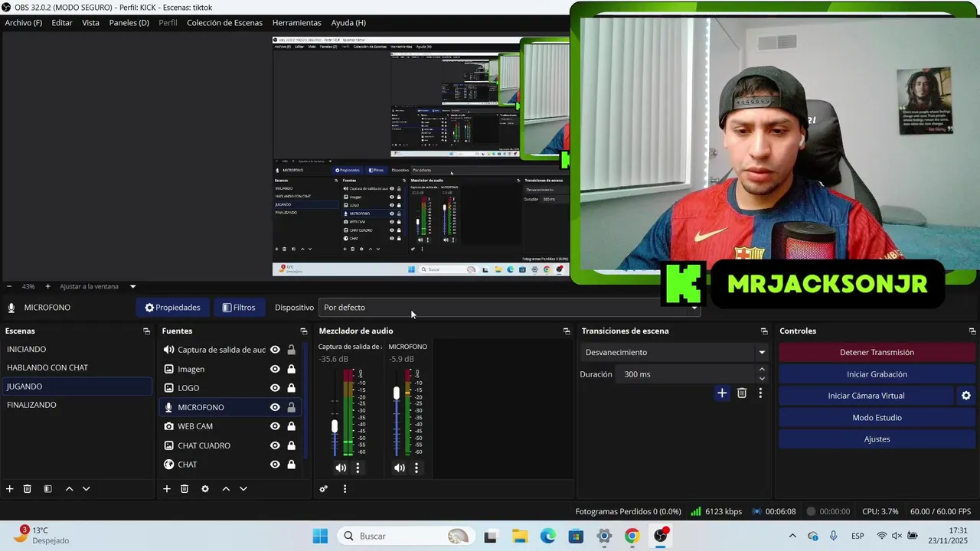Open the Ayuda menu
Screen dimensions: 980x551
[348, 23]
